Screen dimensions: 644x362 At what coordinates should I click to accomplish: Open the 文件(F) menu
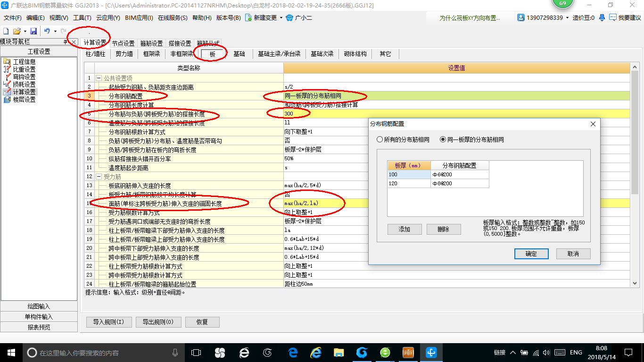[13, 18]
